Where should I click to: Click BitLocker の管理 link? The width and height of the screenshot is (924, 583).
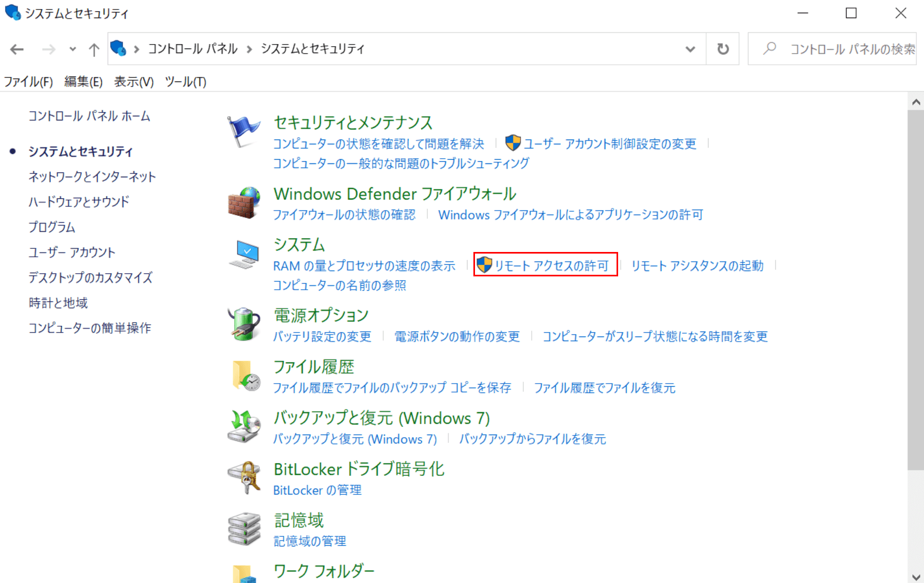tap(318, 490)
